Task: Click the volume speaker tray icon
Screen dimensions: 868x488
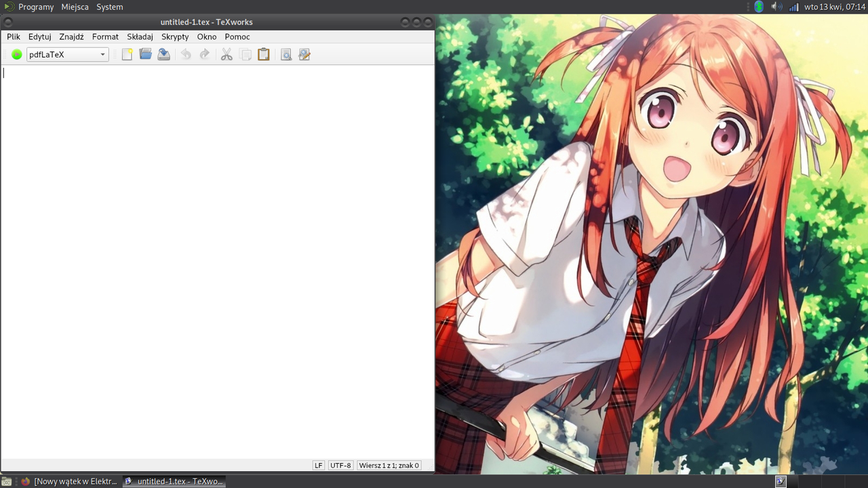Action: tap(776, 7)
